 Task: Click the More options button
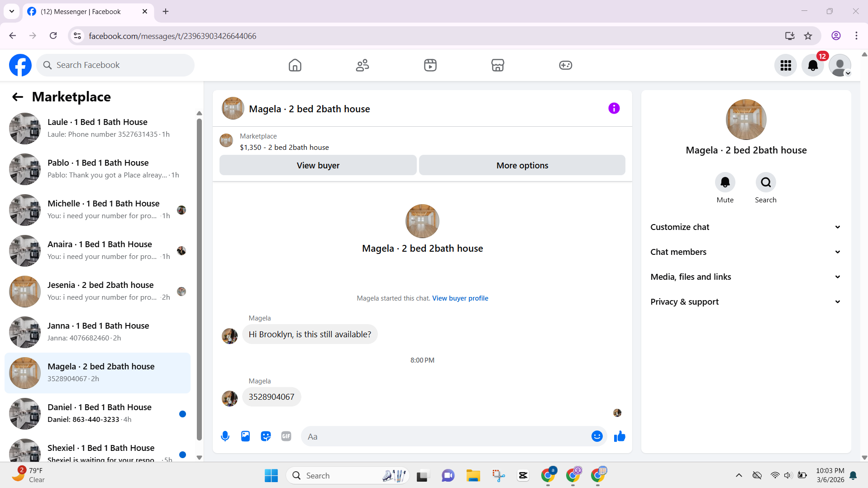coord(522,165)
